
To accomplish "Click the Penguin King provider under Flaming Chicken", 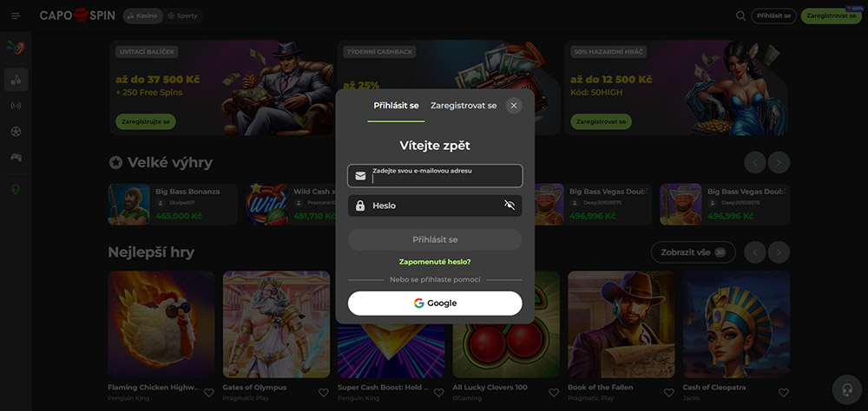I will click(x=128, y=398).
